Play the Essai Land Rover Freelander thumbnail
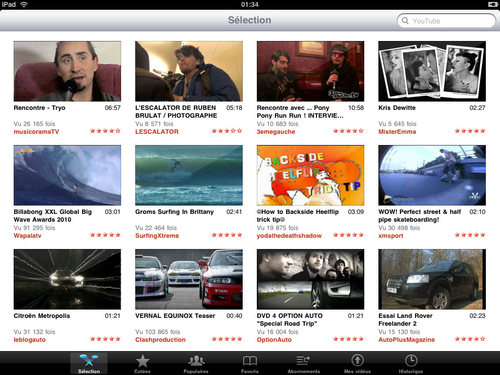Viewport: 500px width, 375px height. (x=432, y=279)
